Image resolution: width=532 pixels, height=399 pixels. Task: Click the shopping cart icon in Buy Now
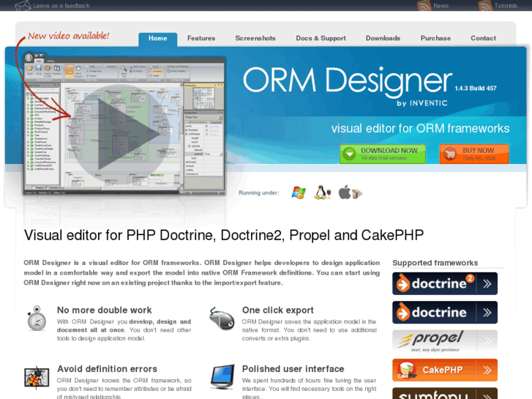[x=450, y=154]
